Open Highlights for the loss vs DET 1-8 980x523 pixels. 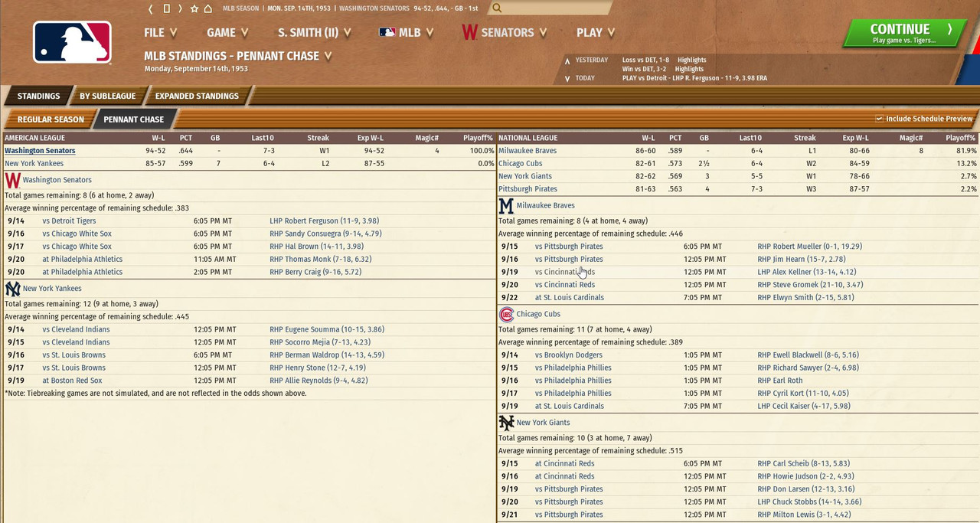pyautogui.click(x=691, y=60)
